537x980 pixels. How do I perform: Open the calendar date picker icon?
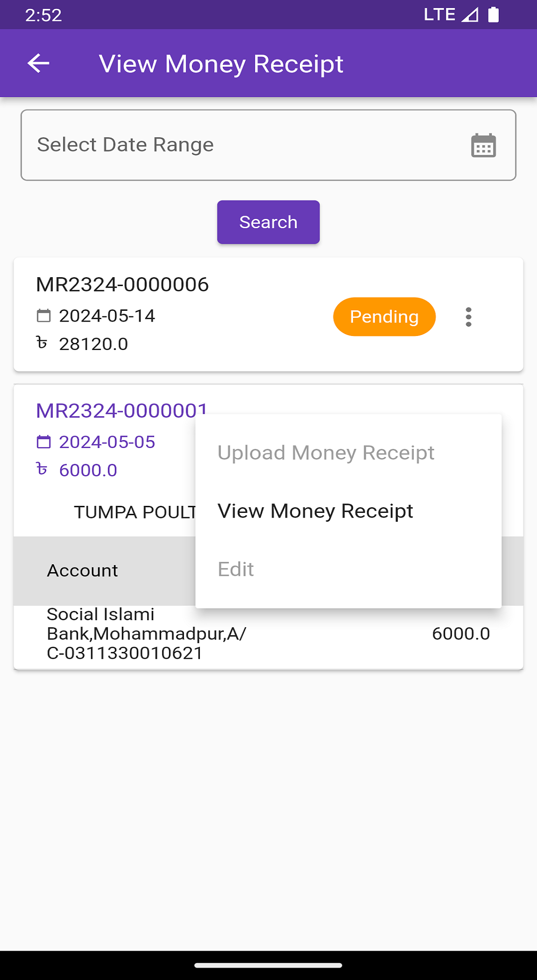(x=483, y=146)
